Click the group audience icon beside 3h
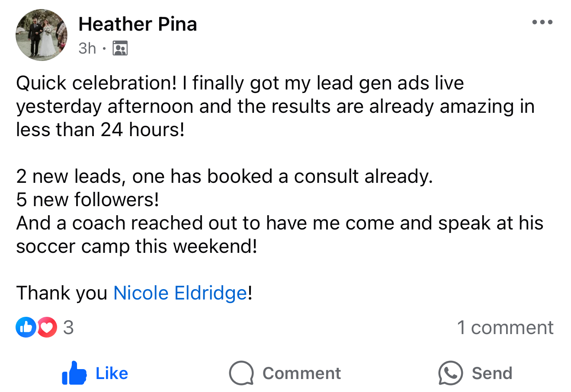 [x=120, y=48]
